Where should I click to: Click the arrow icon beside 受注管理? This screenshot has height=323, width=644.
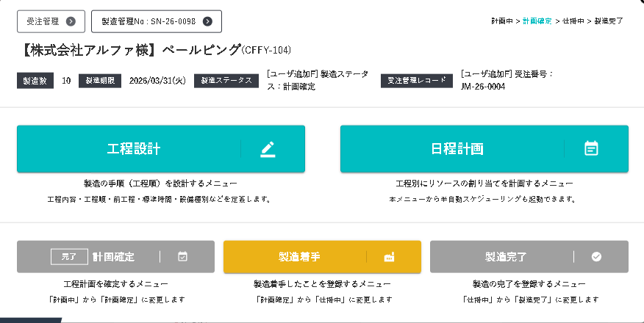pyautogui.click(x=71, y=21)
